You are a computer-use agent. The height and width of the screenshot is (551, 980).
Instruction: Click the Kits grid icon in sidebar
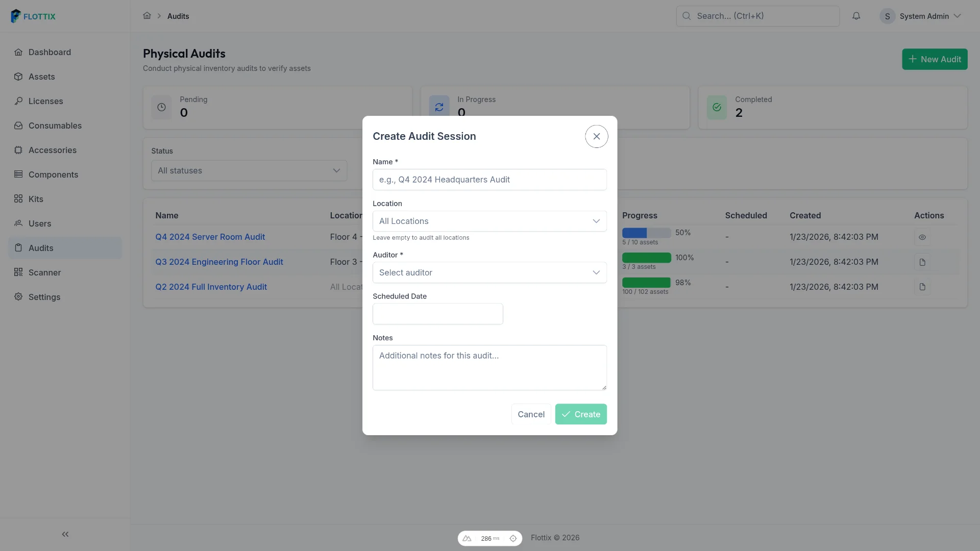pyautogui.click(x=18, y=199)
